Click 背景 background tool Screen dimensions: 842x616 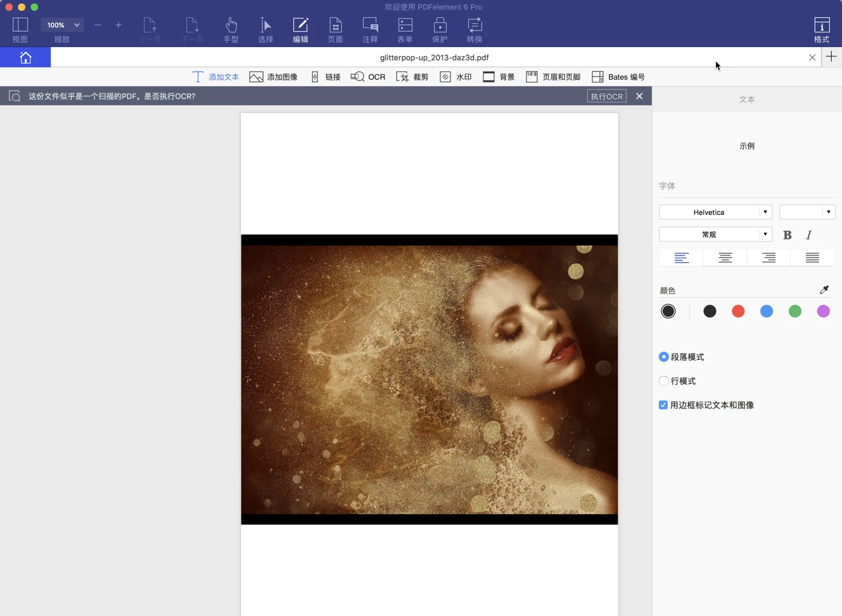(499, 77)
